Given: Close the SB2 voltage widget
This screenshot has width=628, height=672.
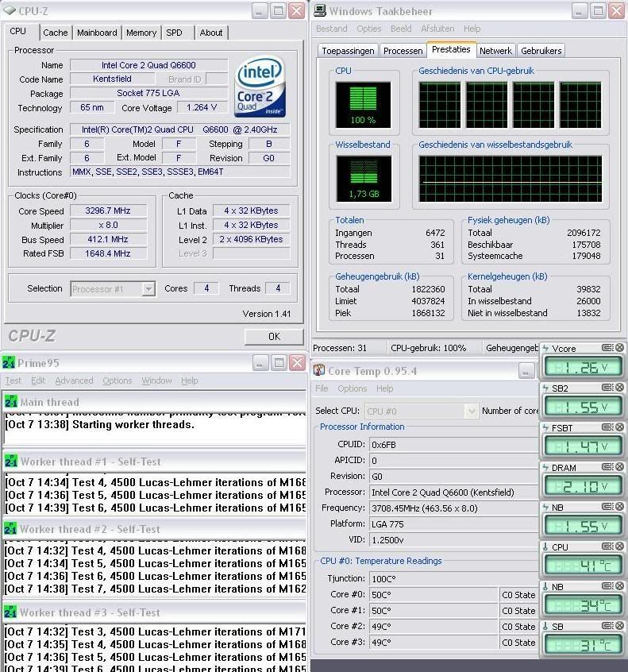Looking at the screenshot, I should (619, 388).
